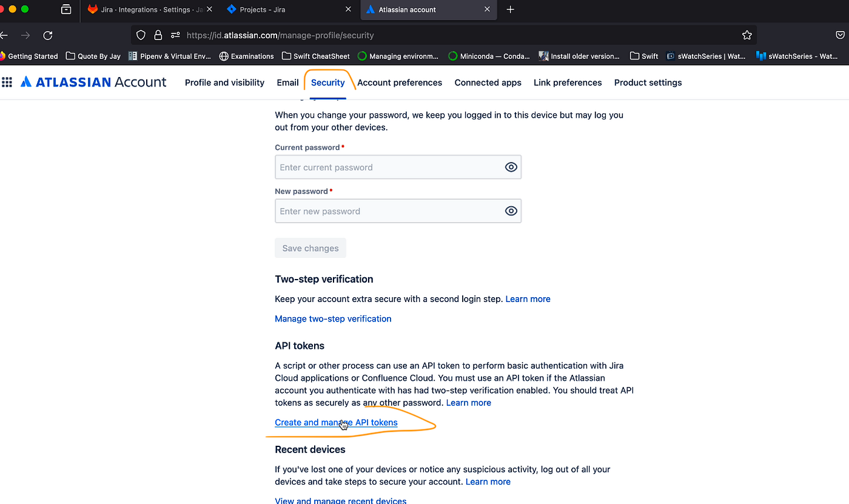Switch to the Jira Integrations Settings tab

[x=150, y=10]
